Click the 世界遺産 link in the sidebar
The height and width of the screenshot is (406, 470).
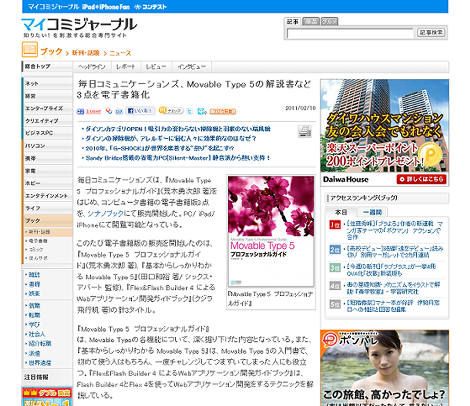(x=39, y=363)
